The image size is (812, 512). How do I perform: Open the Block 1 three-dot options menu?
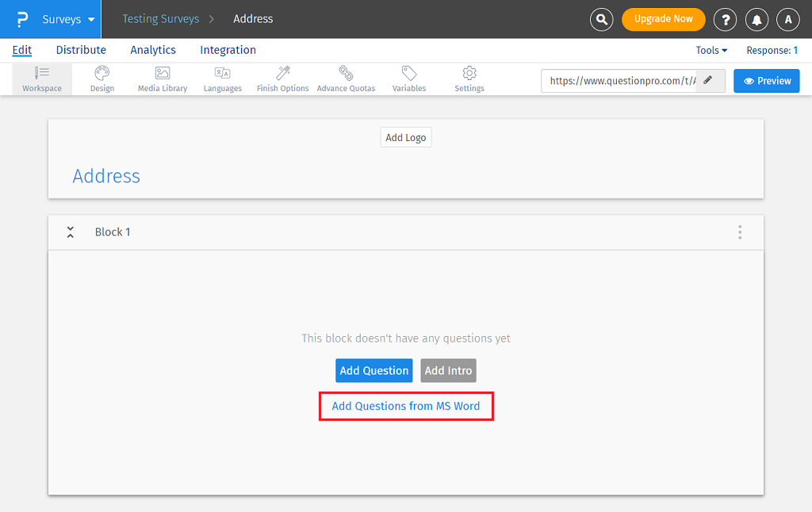[740, 231]
